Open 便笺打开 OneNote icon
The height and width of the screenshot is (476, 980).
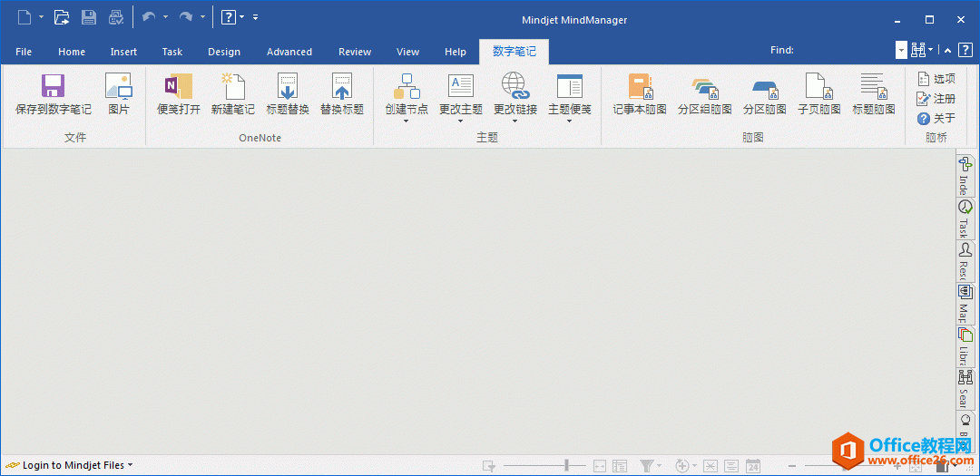(179, 85)
